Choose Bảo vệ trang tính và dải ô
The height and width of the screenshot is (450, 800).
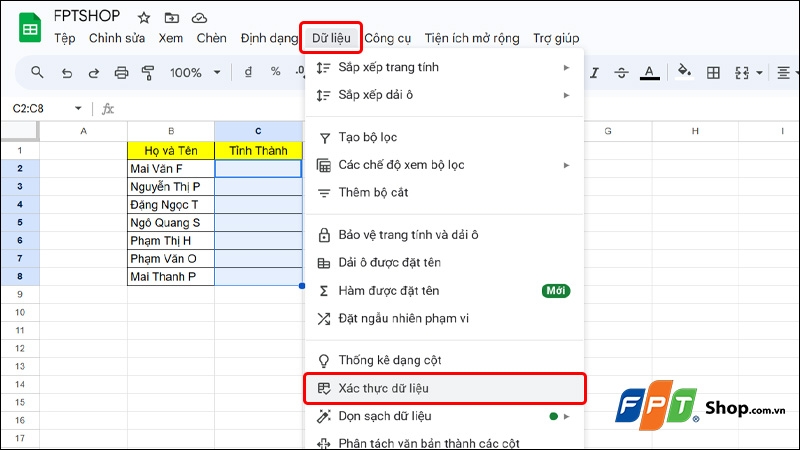(444, 235)
